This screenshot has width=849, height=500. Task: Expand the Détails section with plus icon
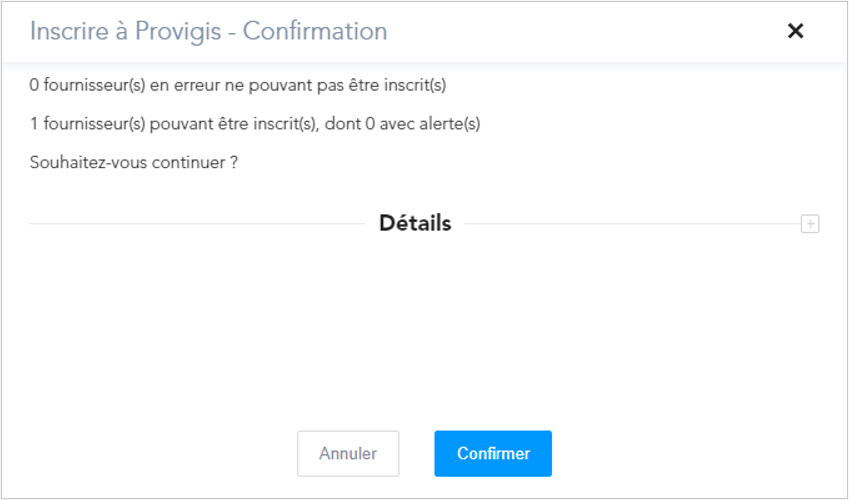810,224
